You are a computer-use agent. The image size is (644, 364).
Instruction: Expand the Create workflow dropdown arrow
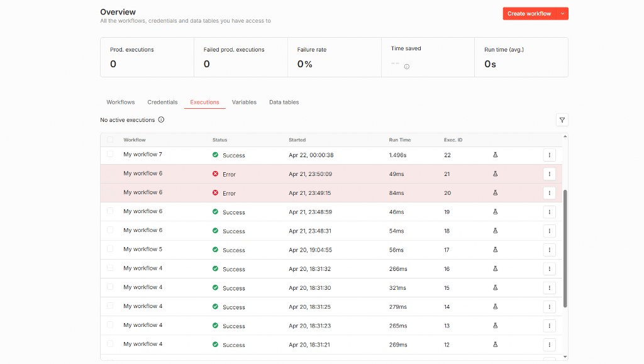click(562, 14)
